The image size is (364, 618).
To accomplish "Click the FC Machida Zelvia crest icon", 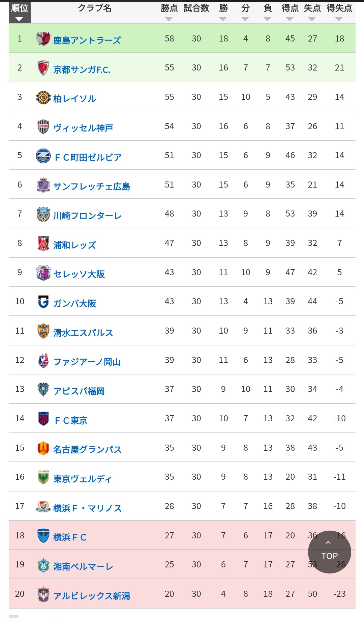I will (x=43, y=156).
